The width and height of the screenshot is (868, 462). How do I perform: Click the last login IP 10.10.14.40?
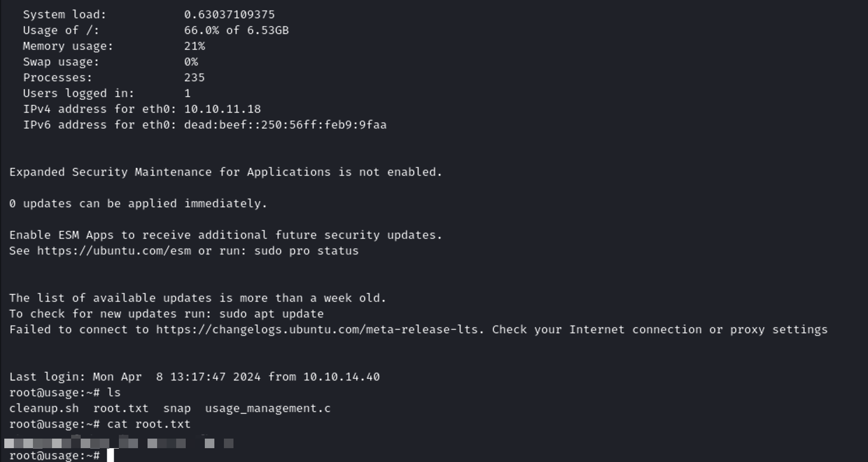click(341, 377)
